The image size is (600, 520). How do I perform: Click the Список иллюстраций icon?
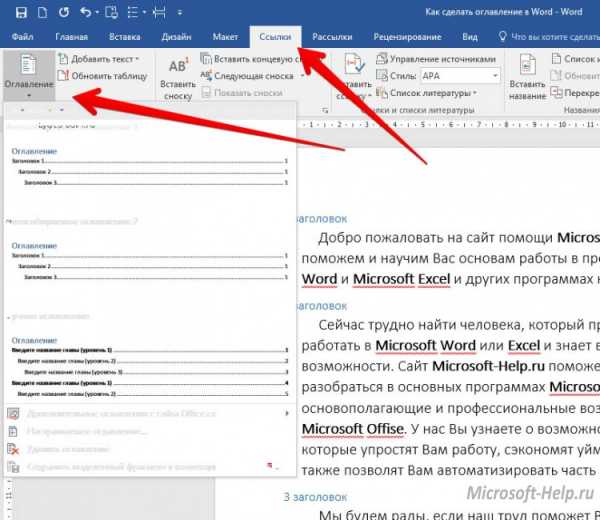click(x=556, y=59)
